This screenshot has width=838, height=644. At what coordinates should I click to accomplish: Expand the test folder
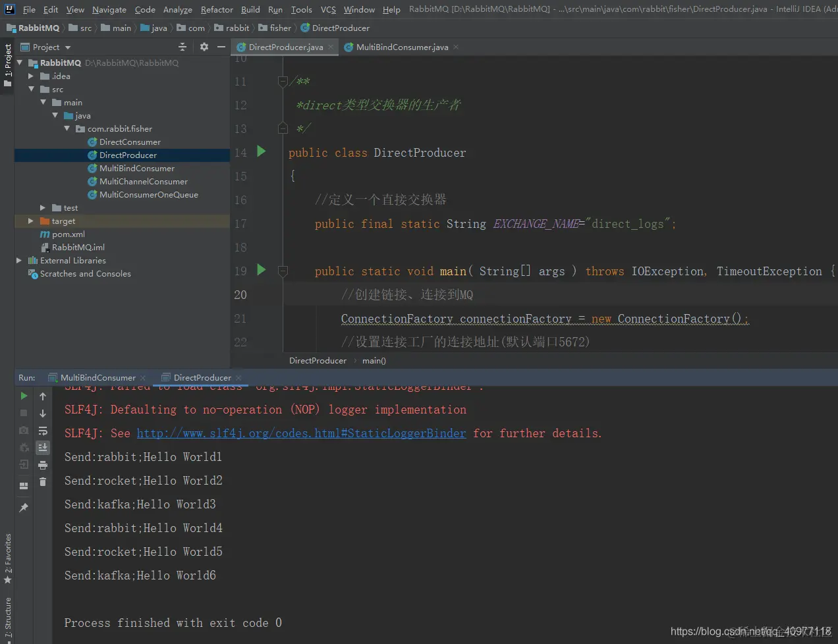point(43,207)
